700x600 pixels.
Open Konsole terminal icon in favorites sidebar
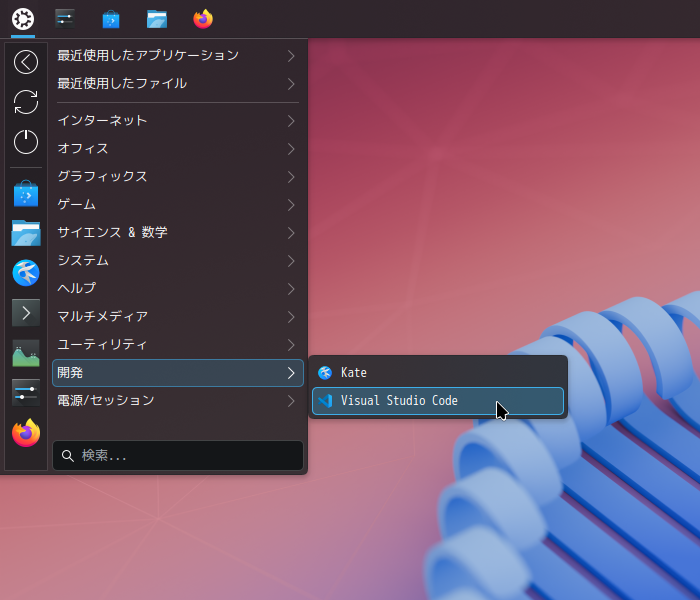coord(26,313)
